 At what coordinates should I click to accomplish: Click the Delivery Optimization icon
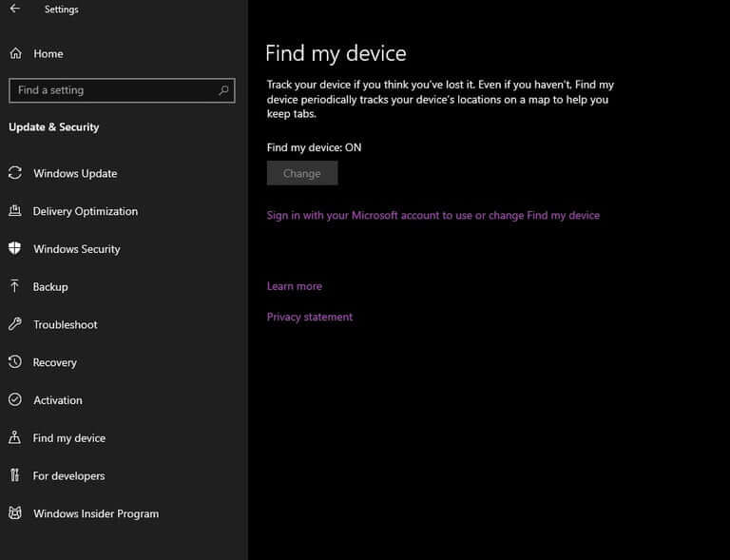click(x=15, y=211)
